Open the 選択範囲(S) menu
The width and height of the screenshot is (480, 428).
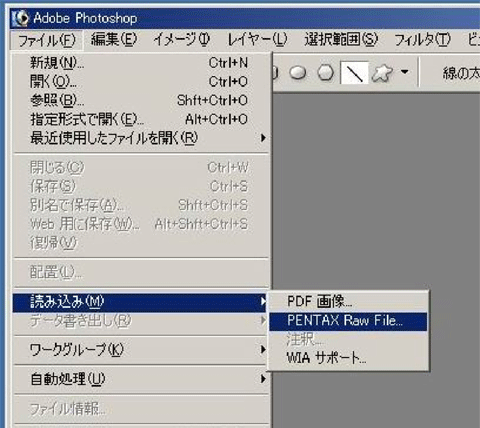point(341,40)
